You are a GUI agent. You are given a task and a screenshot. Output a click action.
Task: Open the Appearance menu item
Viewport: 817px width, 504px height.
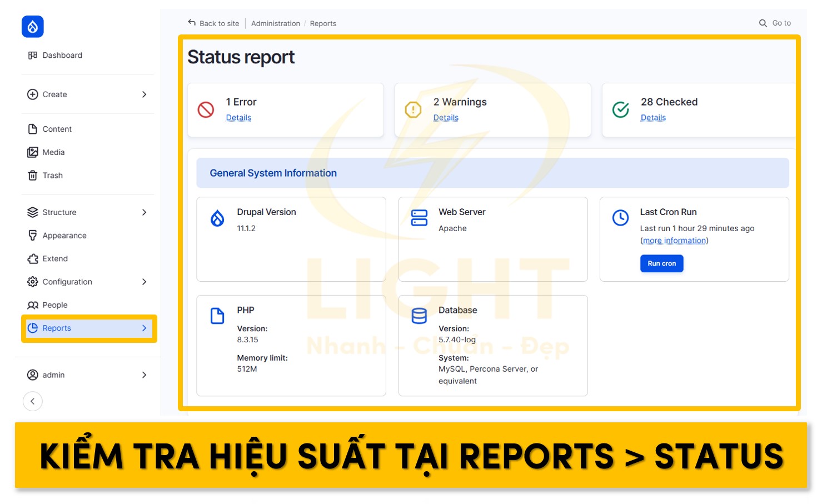click(64, 236)
